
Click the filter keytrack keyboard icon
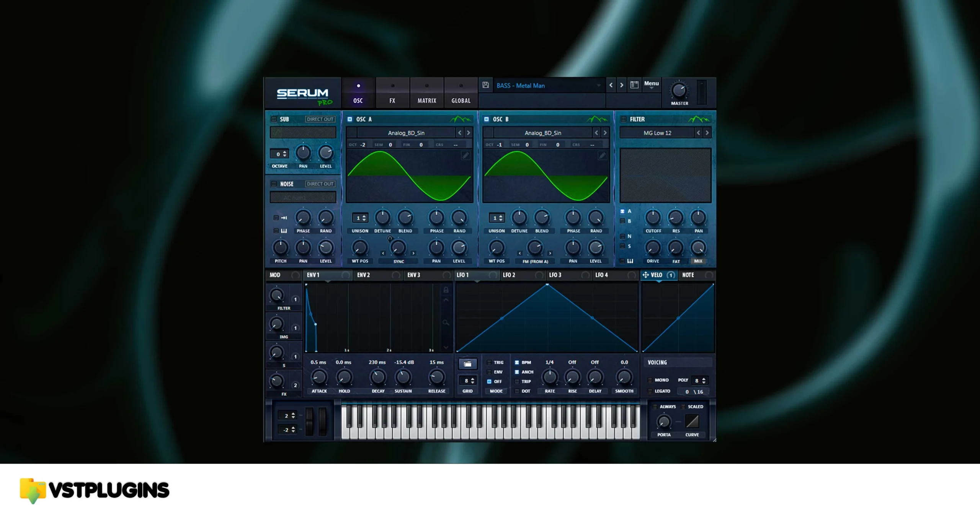[x=630, y=261]
